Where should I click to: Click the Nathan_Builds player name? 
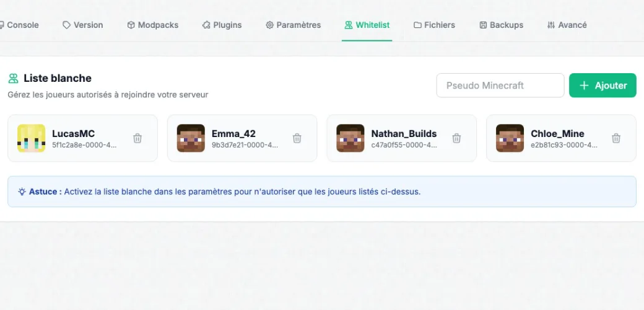pyautogui.click(x=404, y=134)
